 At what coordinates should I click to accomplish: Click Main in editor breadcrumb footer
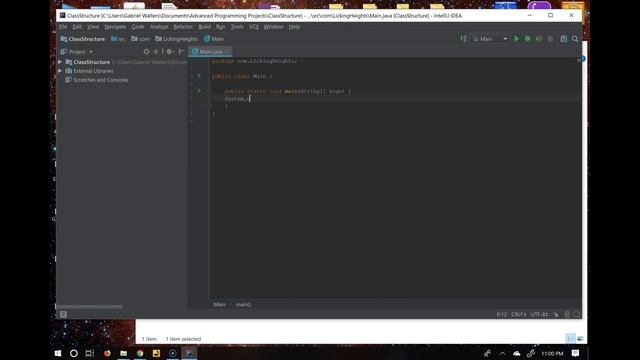tap(219, 304)
